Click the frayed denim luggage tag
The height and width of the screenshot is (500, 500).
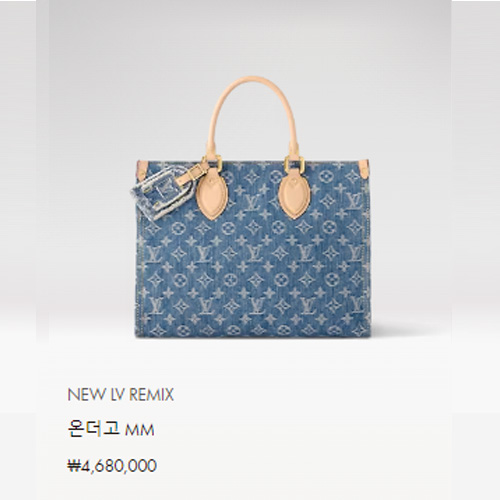(161, 197)
